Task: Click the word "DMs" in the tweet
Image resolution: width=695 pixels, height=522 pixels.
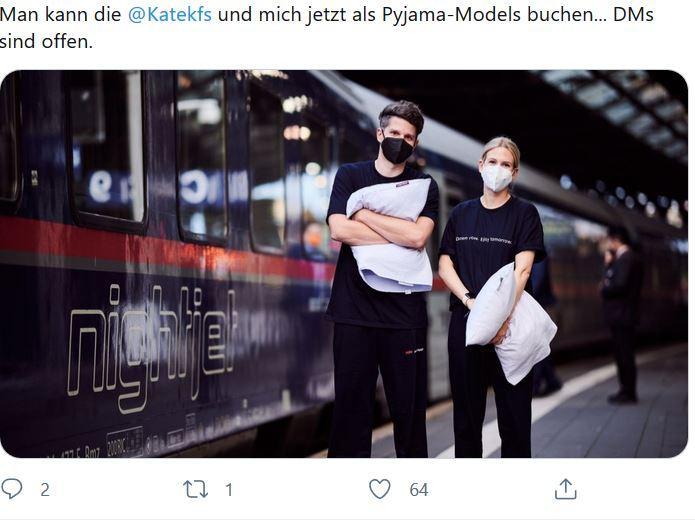Action: [x=633, y=15]
